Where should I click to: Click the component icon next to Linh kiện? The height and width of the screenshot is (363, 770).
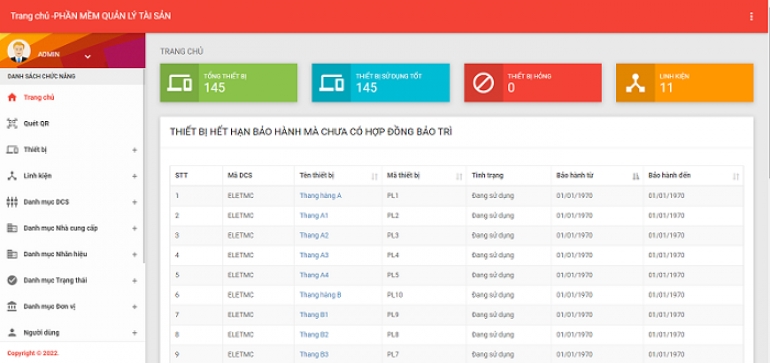pos(12,176)
